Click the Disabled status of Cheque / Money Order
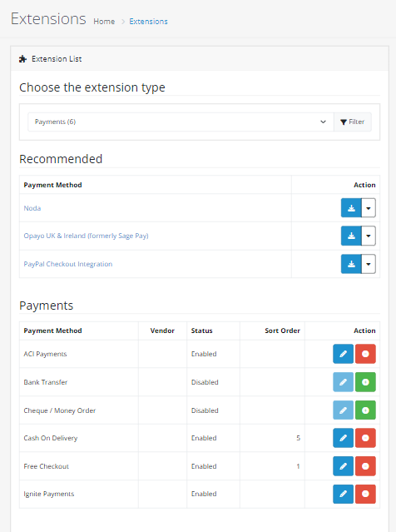396x532 pixels. coord(205,410)
